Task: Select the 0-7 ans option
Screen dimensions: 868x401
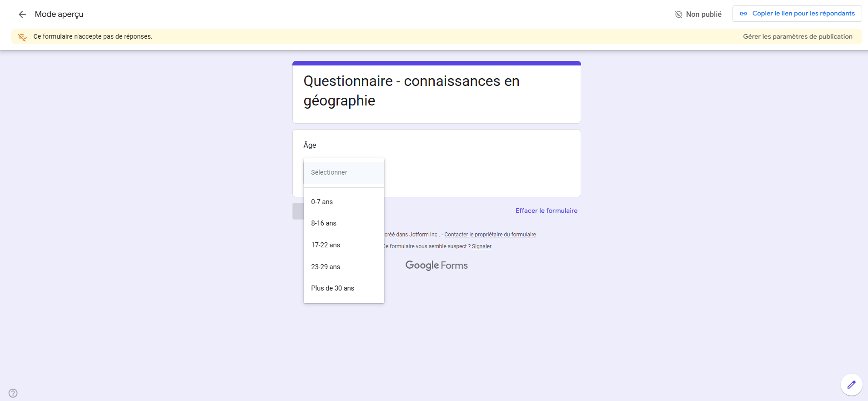Action: (x=344, y=202)
